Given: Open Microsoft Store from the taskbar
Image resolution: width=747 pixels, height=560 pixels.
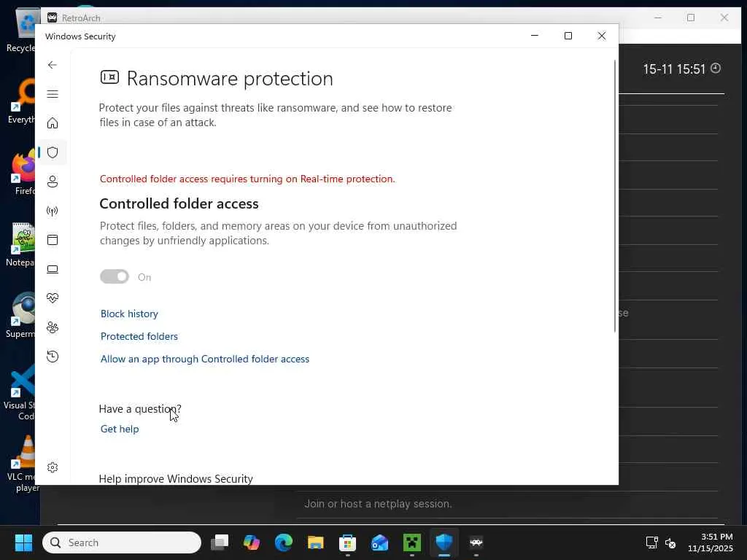Looking at the screenshot, I should pos(347,542).
